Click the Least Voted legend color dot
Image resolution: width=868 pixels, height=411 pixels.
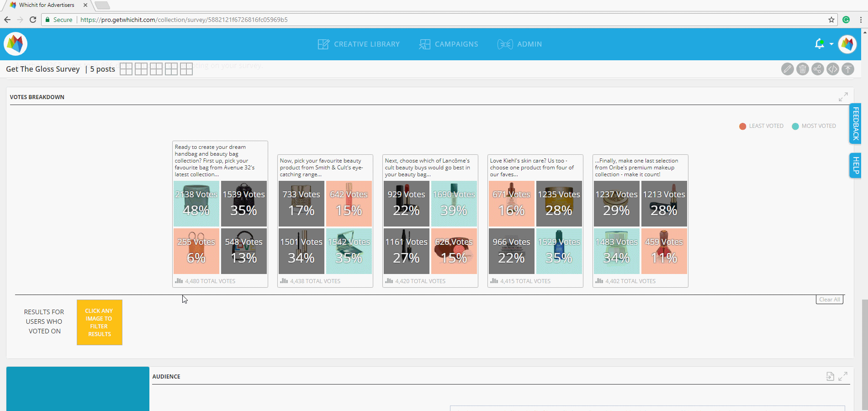click(x=743, y=126)
